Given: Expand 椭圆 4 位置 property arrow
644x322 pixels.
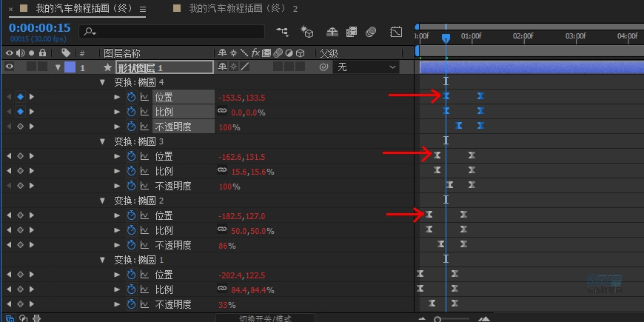Looking at the screenshot, I should pos(117,97).
